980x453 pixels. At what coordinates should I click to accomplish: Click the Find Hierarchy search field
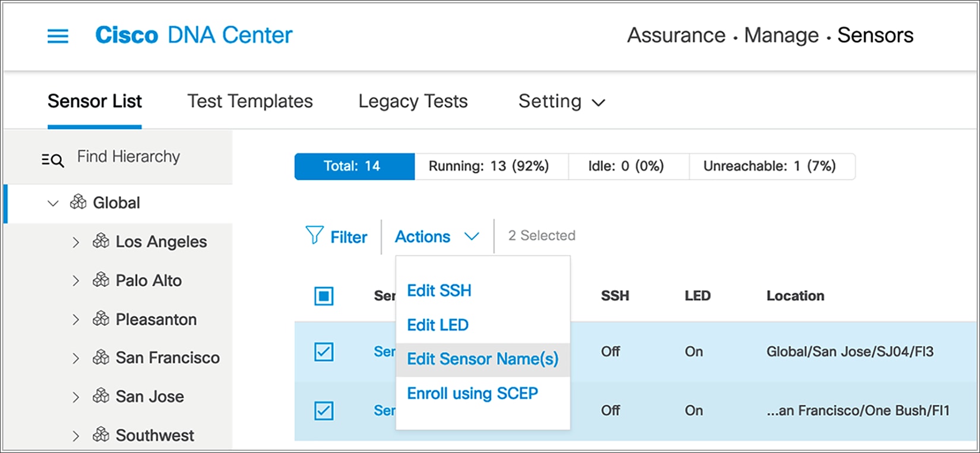128,157
